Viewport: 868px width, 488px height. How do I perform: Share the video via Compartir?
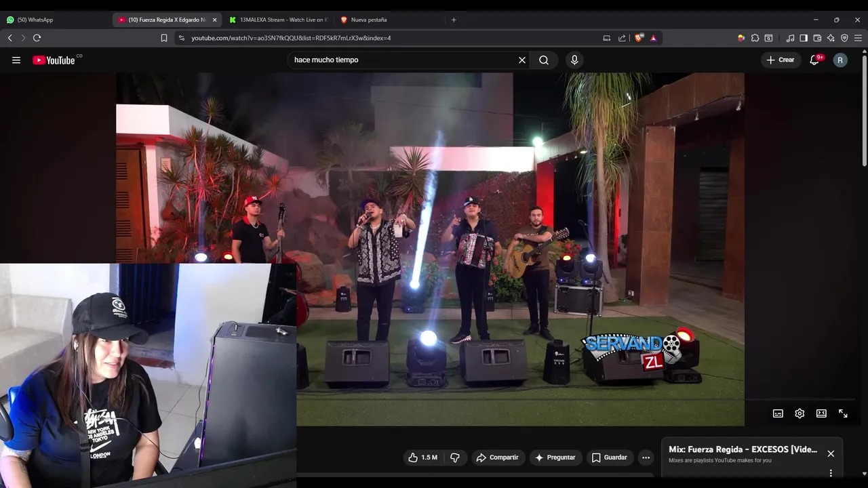click(x=498, y=457)
